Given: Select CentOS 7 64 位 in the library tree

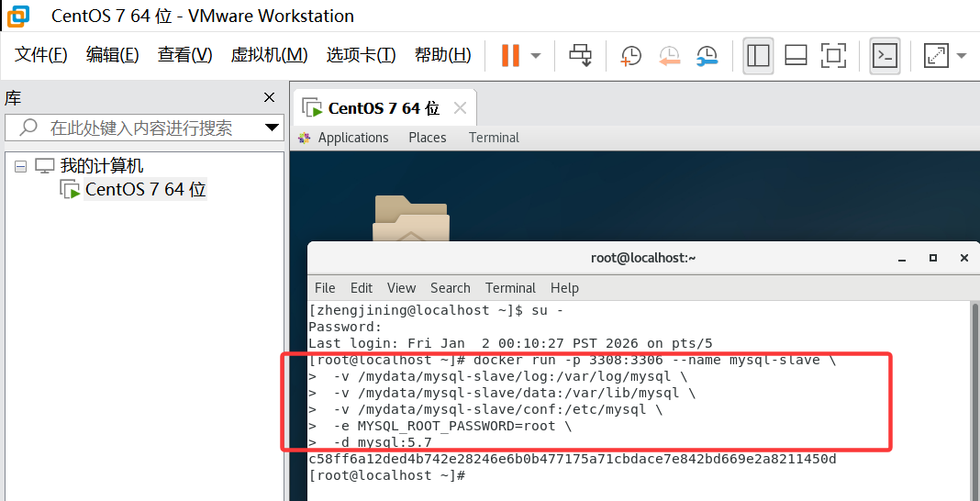Looking at the screenshot, I should point(146,189).
